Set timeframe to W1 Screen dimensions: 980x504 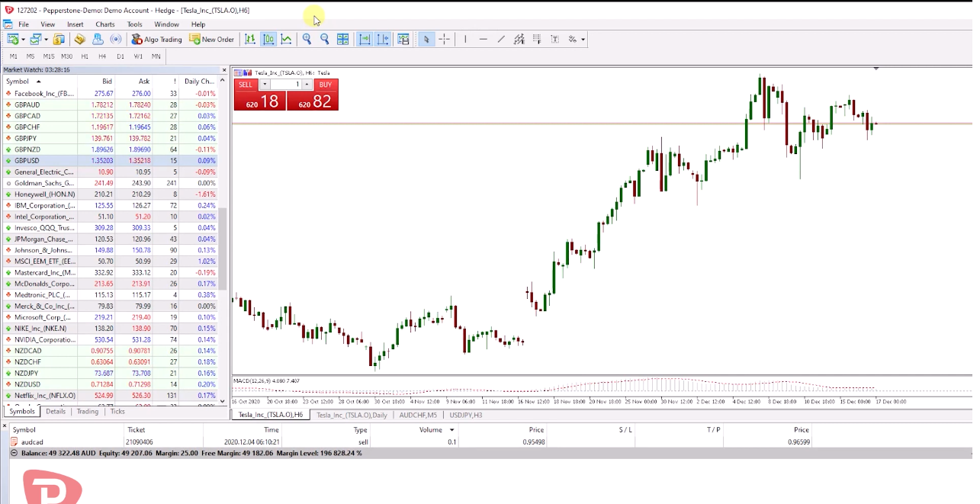(138, 56)
